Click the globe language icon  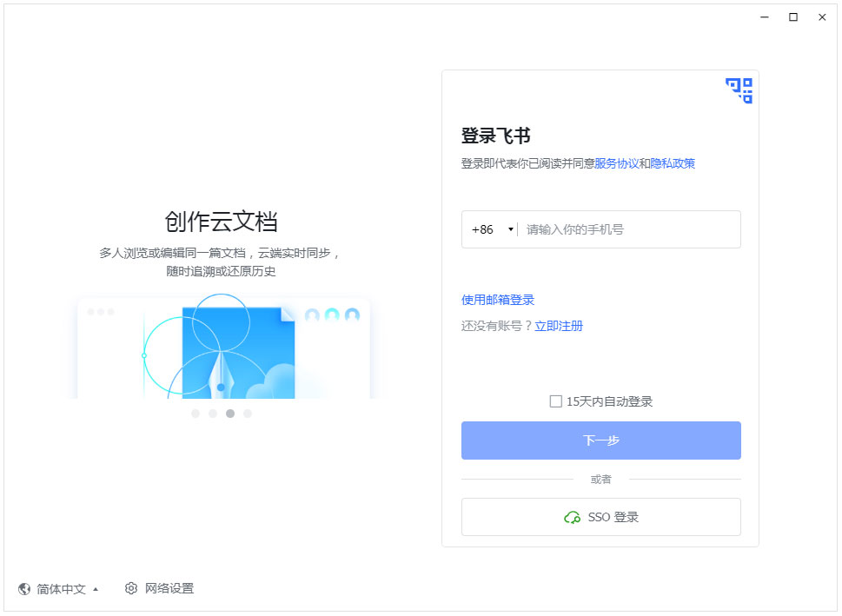click(x=24, y=589)
